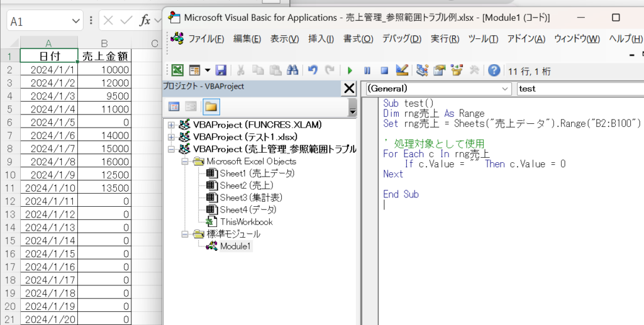Viewport: 644px width, 325px height.
Task: Click the Redo icon
Action: tap(330, 70)
